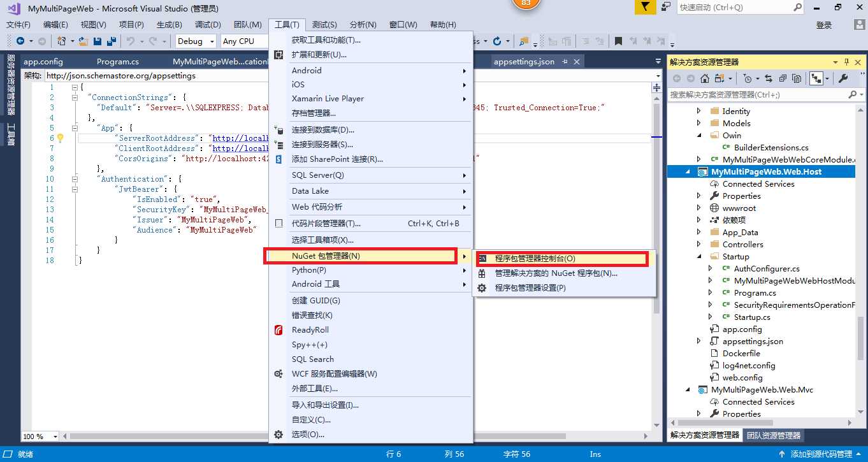Click the Redo toolbar icon
Screen dimensions: 868x462
(x=153, y=41)
